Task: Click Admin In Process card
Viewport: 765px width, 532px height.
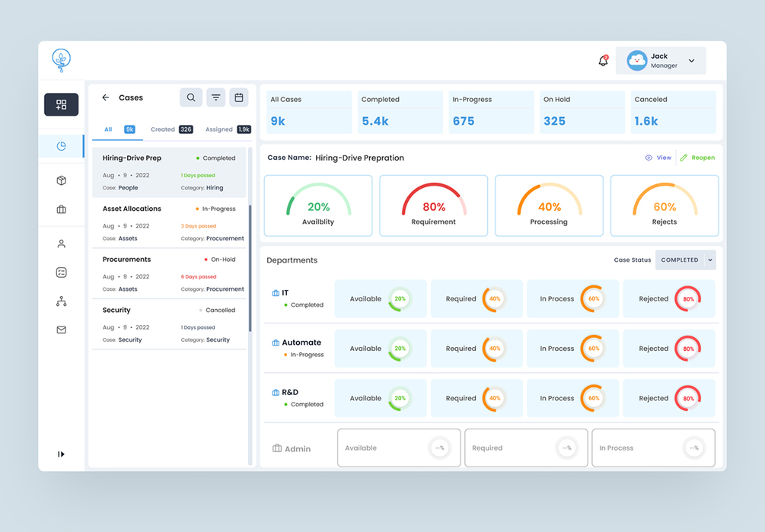Action: click(654, 448)
